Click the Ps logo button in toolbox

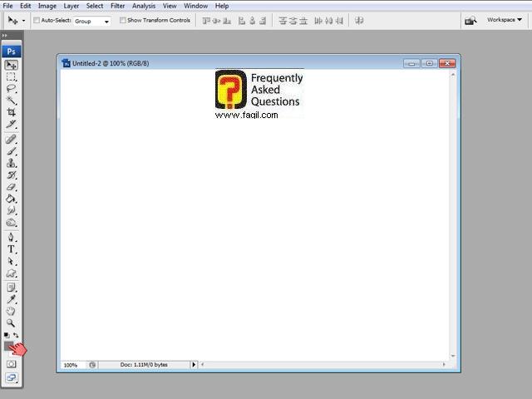[12, 51]
